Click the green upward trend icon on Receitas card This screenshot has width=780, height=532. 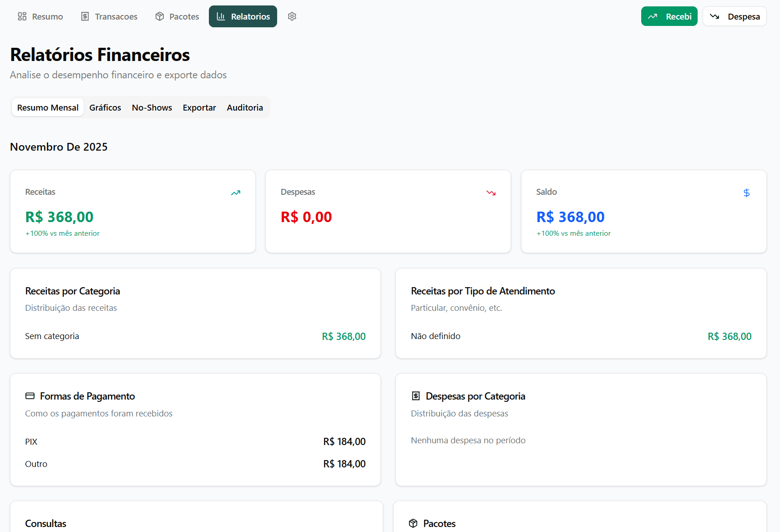pos(236,193)
